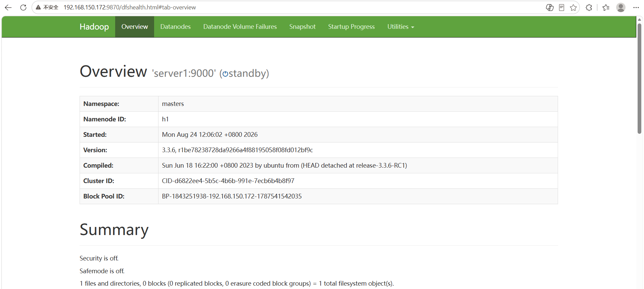Select the Cluster ID 'CID-d6822ee4...' value
The height and width of the screenshot is (289, 644).
click(228, 181)
